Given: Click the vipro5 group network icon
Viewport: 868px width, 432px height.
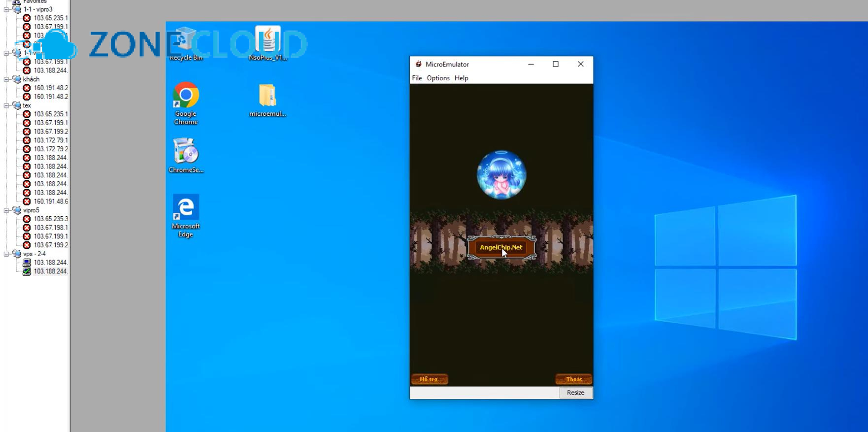Looking at the screenshot, I should (x=17, y=210).
